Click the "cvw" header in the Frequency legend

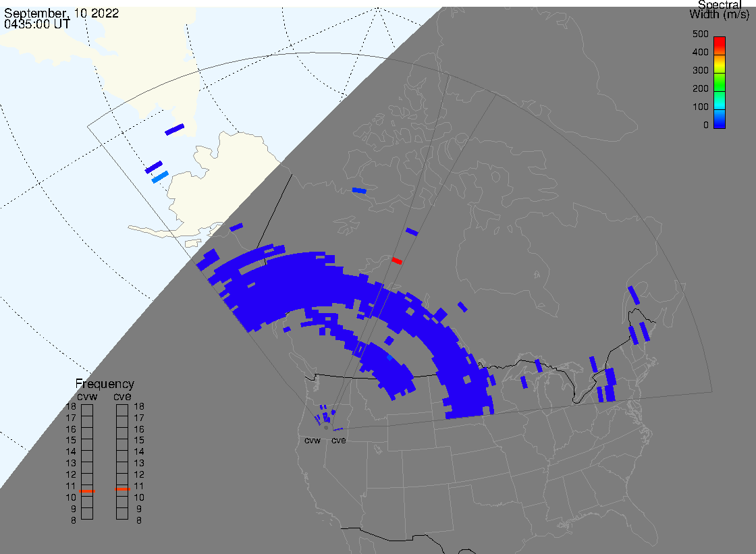coord(87,396)
